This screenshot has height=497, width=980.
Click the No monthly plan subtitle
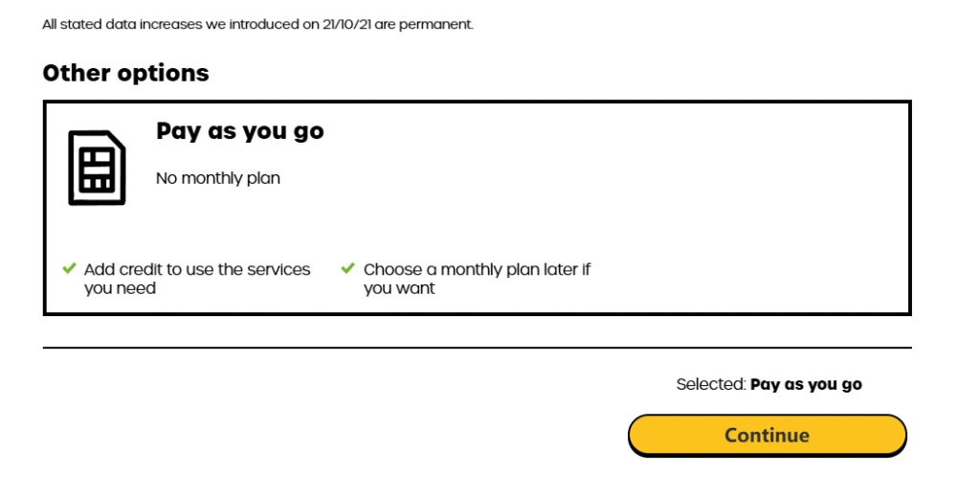click(x=218, y=178)
